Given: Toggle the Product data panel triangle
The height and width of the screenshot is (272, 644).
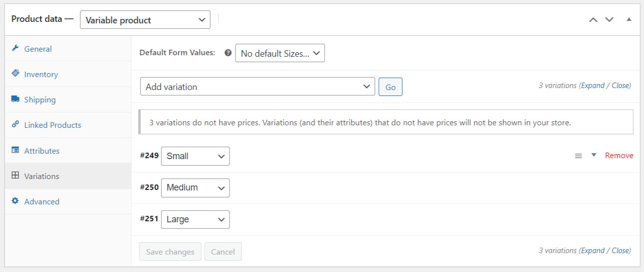Looking at the screenshot, I should [629, 20].
